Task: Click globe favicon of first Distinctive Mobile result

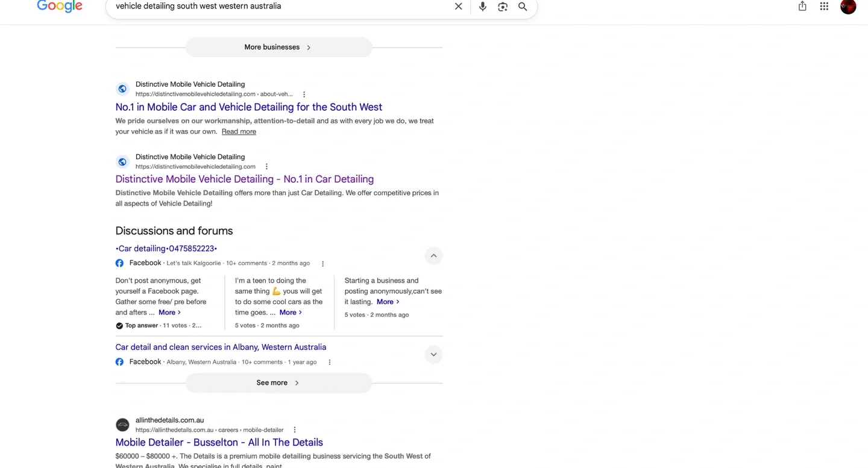Action: coord(122,89)
